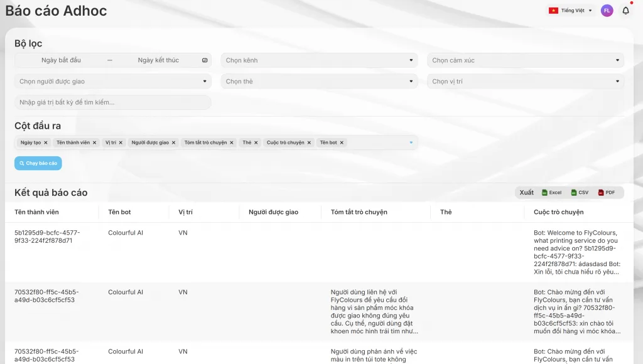Remove the Tên bot column tag
Viewport: 643px width, 364px height.
pyautogui.click(x=342, y=142)
